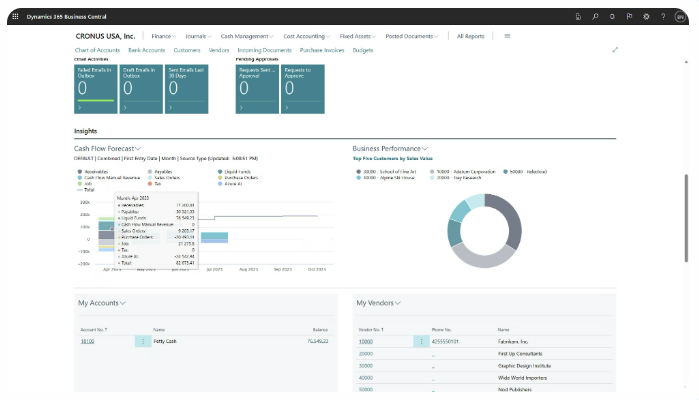
Task: Expand the Journals menu
Action: pyautogui.click(x=198, y=36)
